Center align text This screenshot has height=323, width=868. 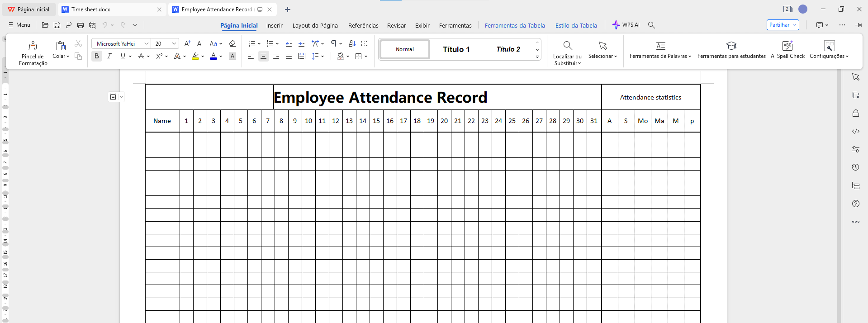(263, 56)
